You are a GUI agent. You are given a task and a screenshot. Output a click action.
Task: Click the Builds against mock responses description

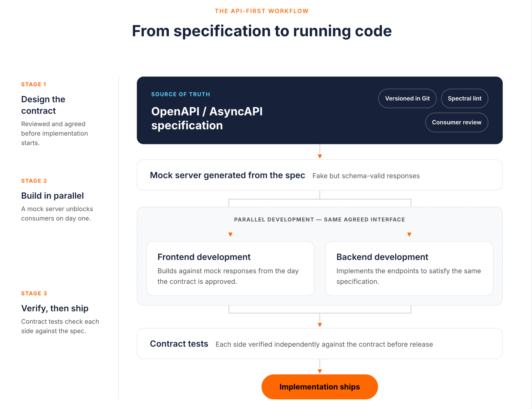pyautogui.click(x=228, y=276)
